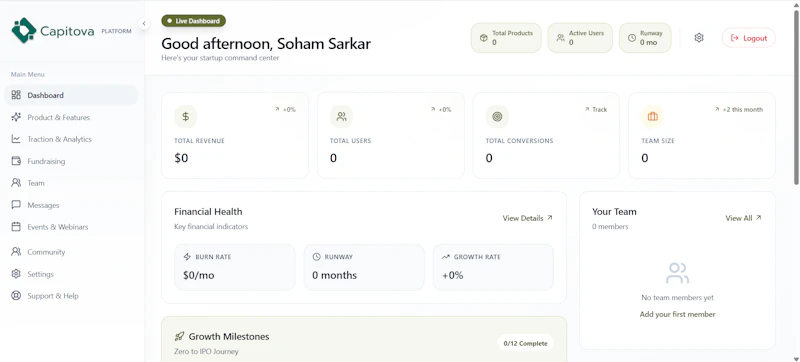Click the Team people icon in sidebar
Viewport: 800px width, 362px height.
[x=16, y=183]
